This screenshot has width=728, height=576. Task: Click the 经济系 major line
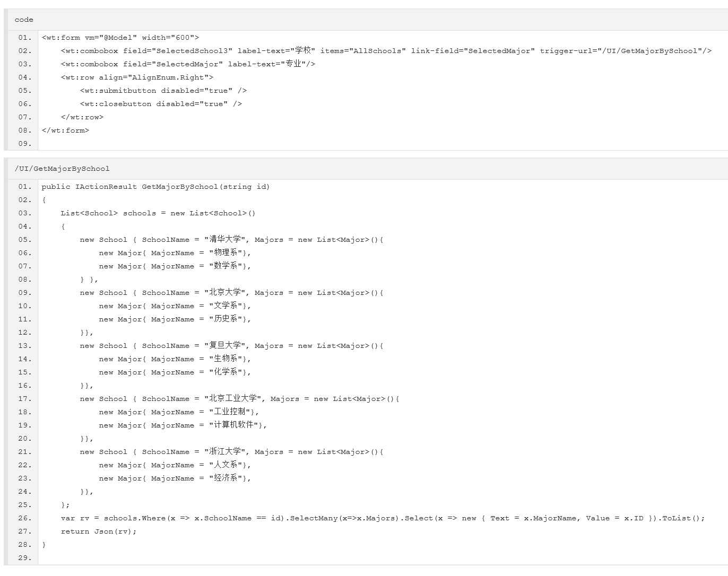175,478
